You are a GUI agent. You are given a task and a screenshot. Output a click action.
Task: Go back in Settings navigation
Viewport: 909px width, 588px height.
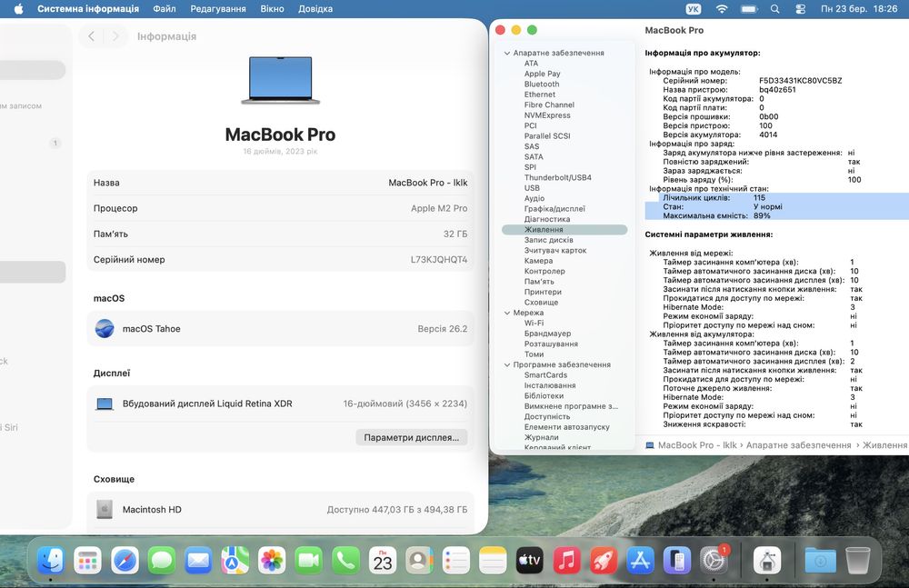91,36
